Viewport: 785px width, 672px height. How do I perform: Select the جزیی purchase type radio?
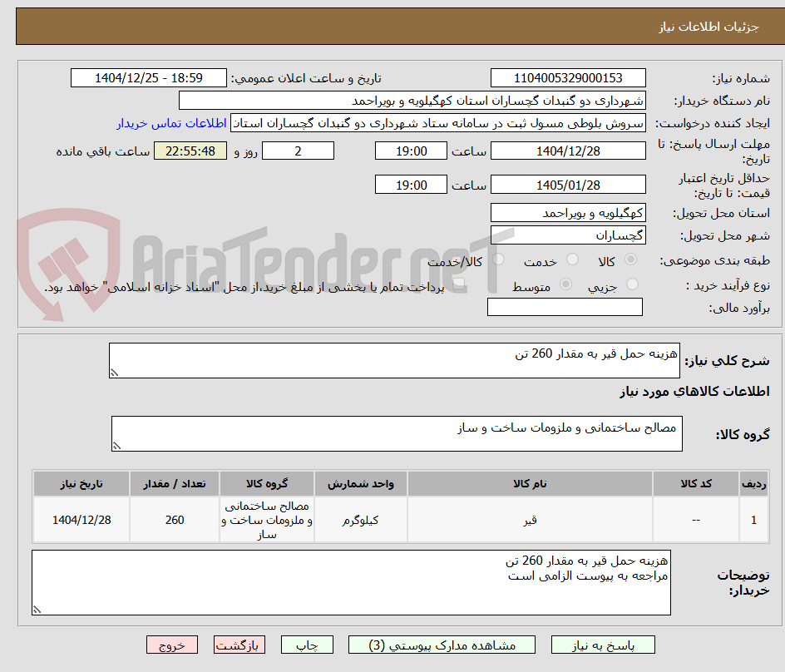tap(632, 284)
